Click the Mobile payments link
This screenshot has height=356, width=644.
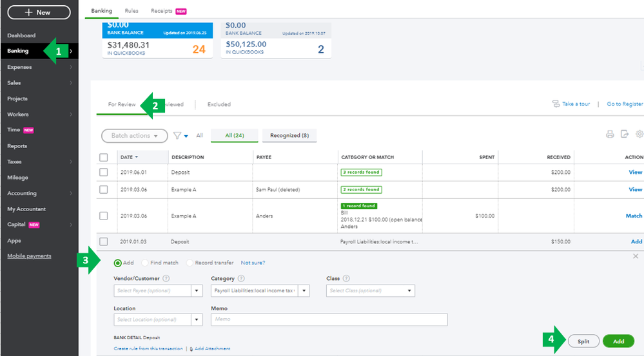point(29,256)
